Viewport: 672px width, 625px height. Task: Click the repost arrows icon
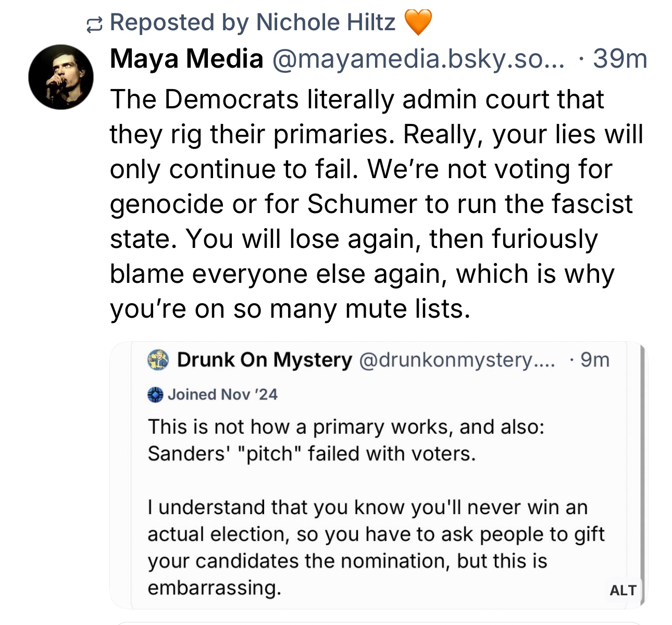[94, 24]
